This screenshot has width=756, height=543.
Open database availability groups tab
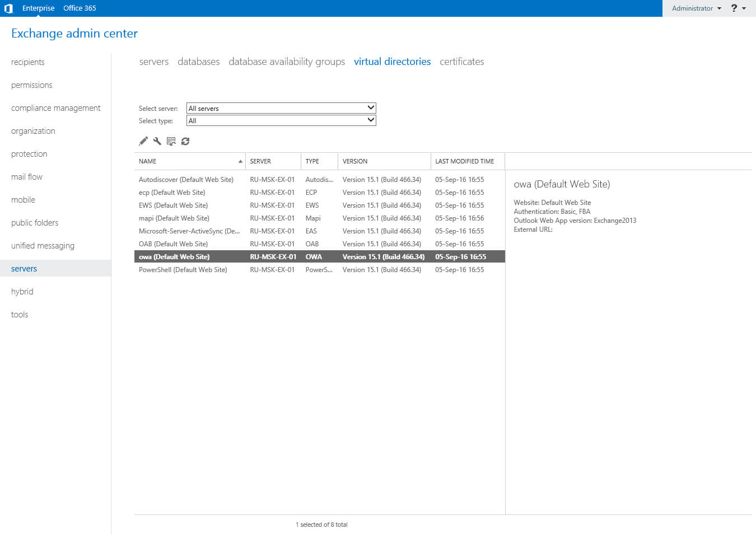[287, 62]
